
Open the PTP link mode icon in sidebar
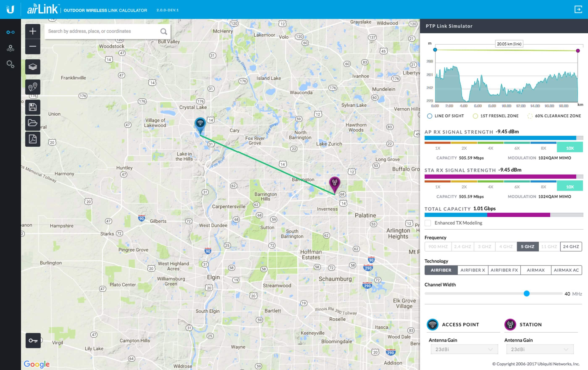[10, 32]
